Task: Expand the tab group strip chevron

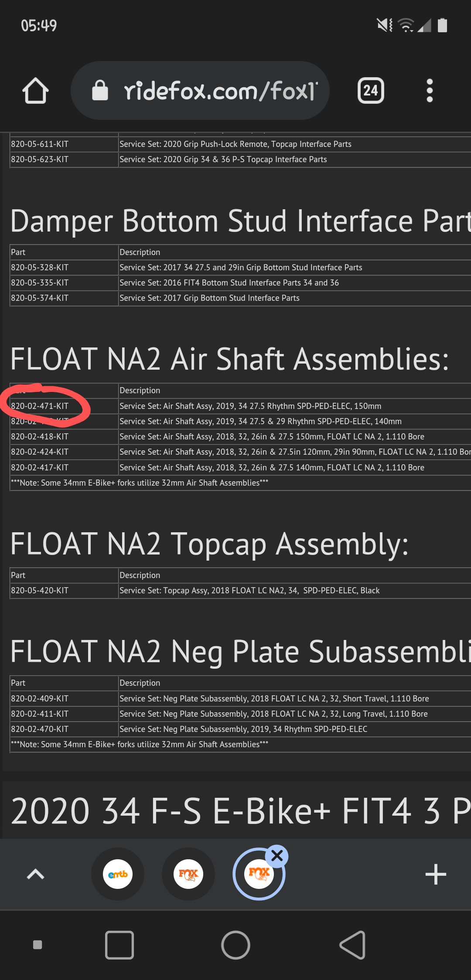Action: coord(36,874)
